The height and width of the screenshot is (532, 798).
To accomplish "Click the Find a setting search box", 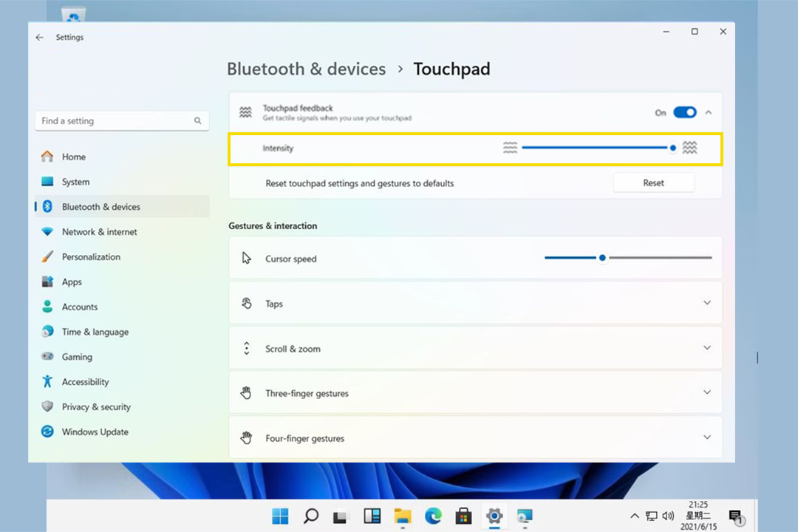I will [x=115, y=121].
